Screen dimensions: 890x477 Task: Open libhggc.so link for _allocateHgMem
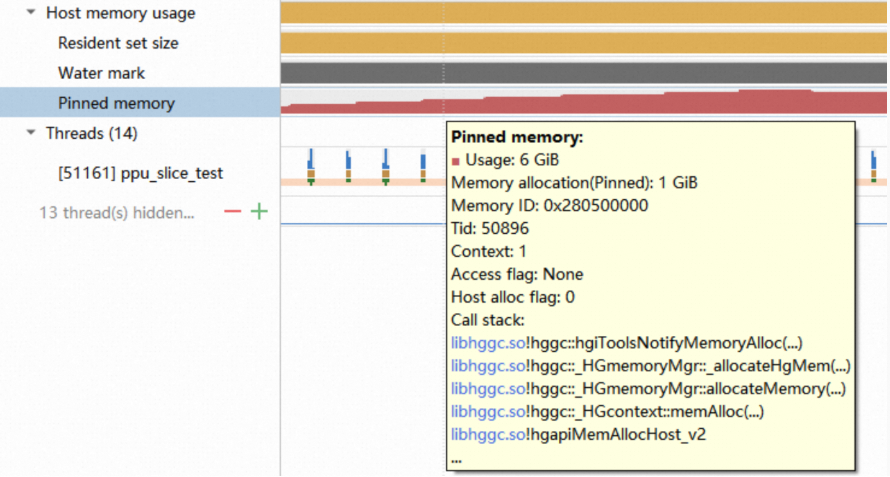(x=488, y=366)
